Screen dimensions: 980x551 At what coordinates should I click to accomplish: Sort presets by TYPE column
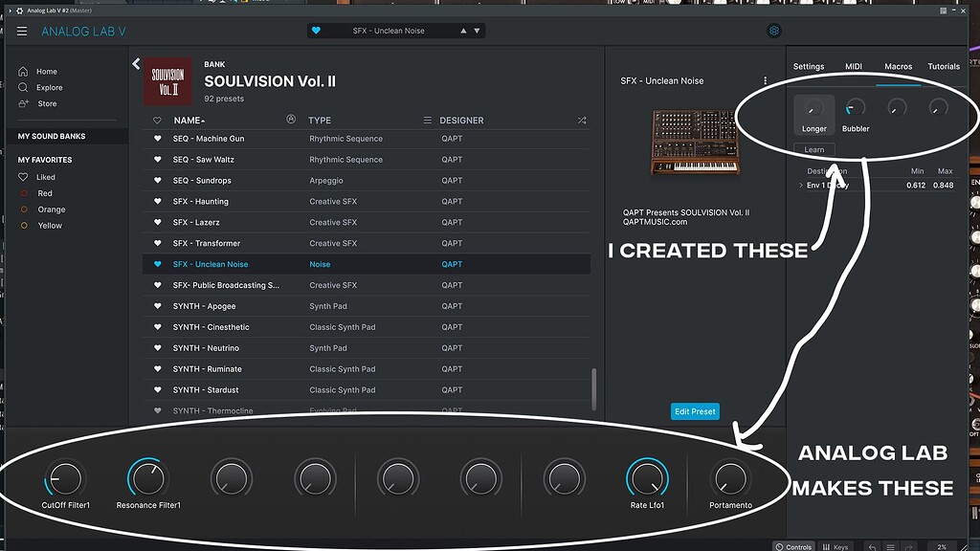pyautogui.click(x=320, y=121)
